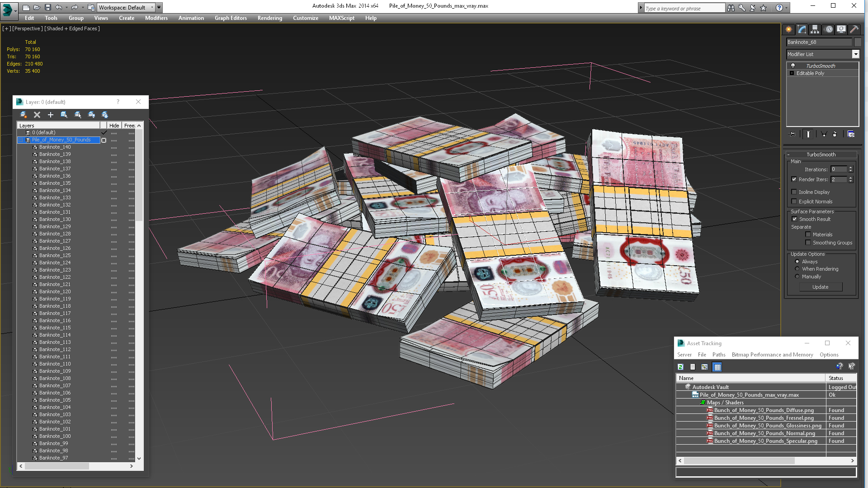This screenshot has width=868, height=488.
Task: Enable the Isoline Display checkbox
Action: coord(794,192)
